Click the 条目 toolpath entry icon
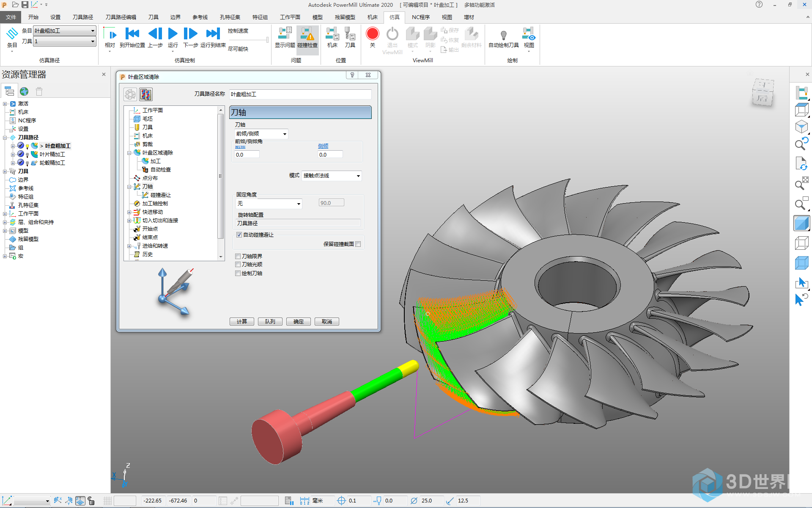 (12, 33)
